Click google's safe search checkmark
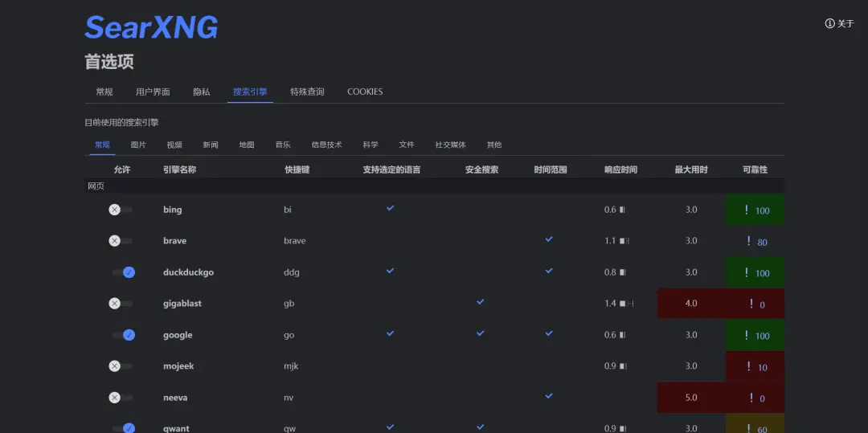Image resolution: width=868 pixels, height=433 pixels. click(x=481, y=333)
